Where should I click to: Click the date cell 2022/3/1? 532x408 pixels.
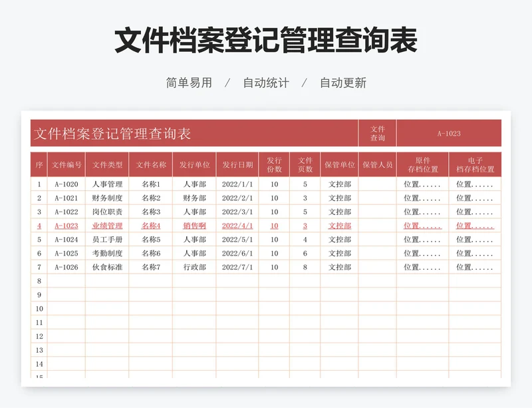click(x=237, y=212)
